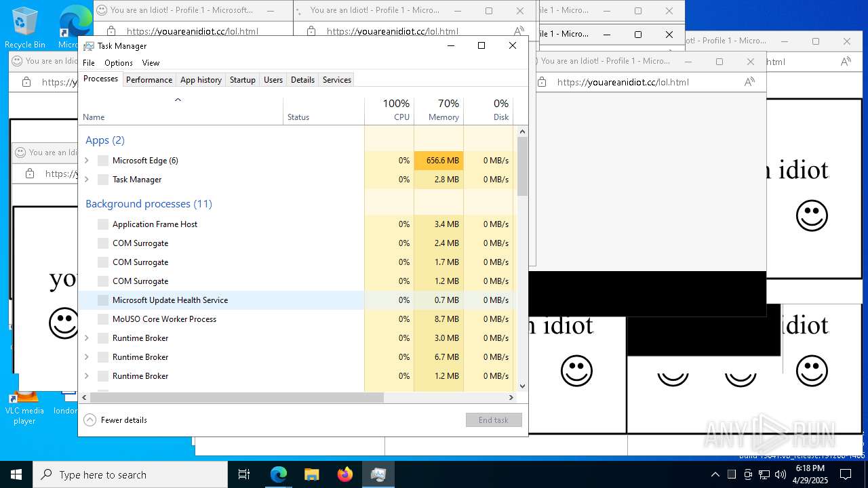
Task: Click the Apps (2) group heading
Action: (105, 140)
